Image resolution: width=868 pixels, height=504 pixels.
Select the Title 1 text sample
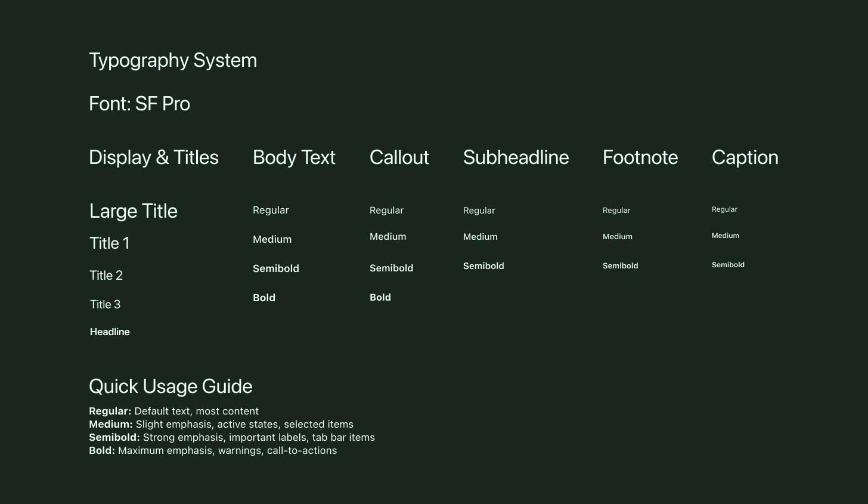click(109, 243)
